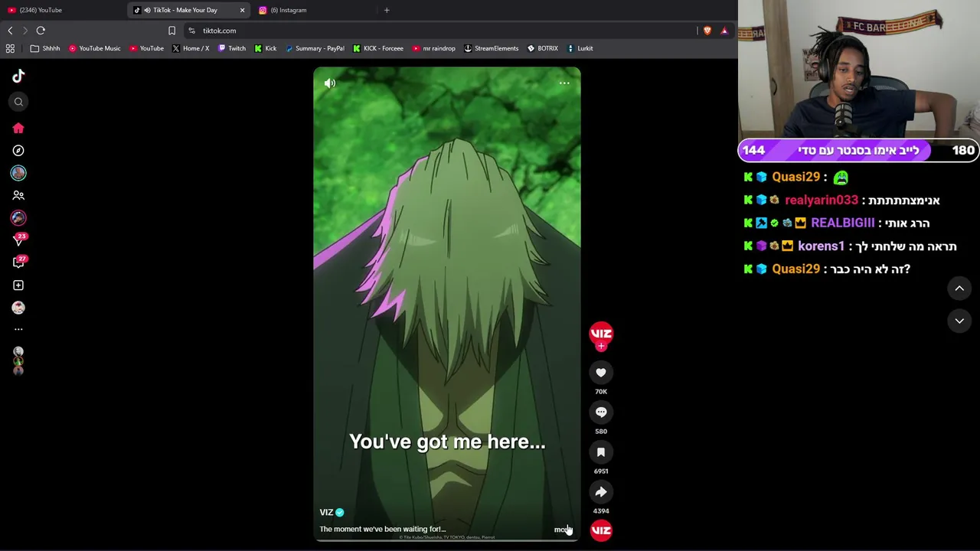Viewport: 980px width, 551px height.
Task: Open the VIZ username link on the video
Action: [x=326, y=513]
